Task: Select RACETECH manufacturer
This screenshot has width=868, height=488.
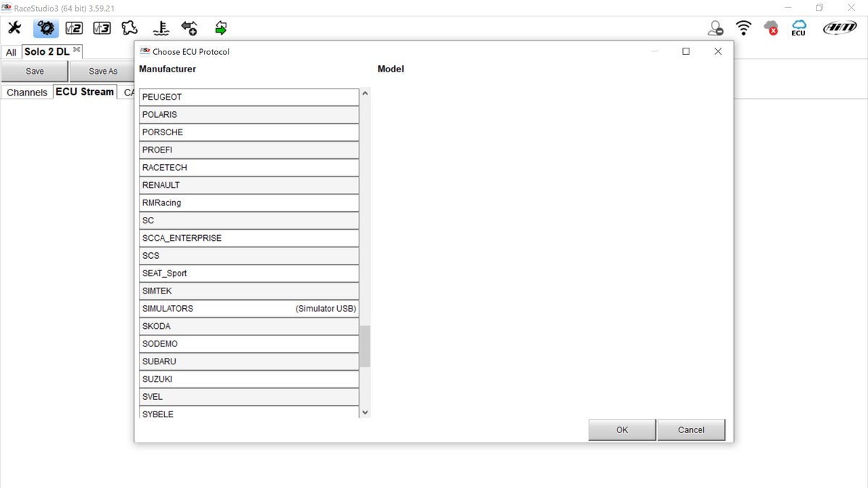Action: coord(249,167)
